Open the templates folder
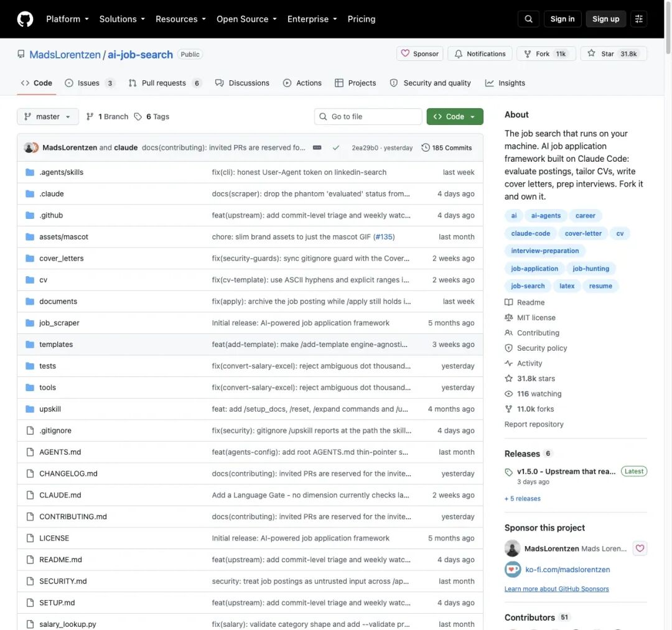This screenshot has height=630, width=672. 56,345
